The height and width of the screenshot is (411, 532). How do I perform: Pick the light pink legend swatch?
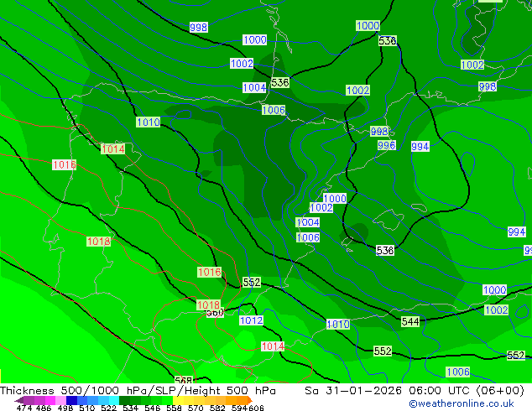pyautogui.click(x=60, y=400)
